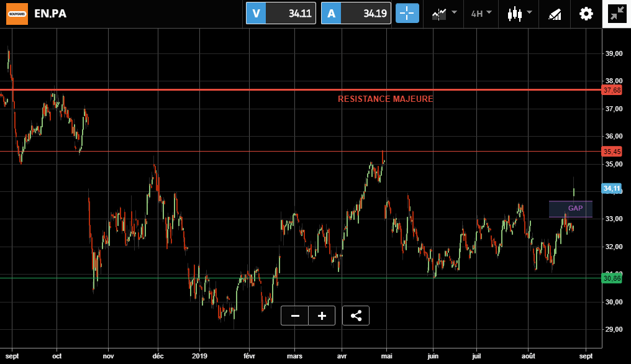Click the 39,00 price axis label
The width and height of the screenshot is (631, 364).
[614, 53]
